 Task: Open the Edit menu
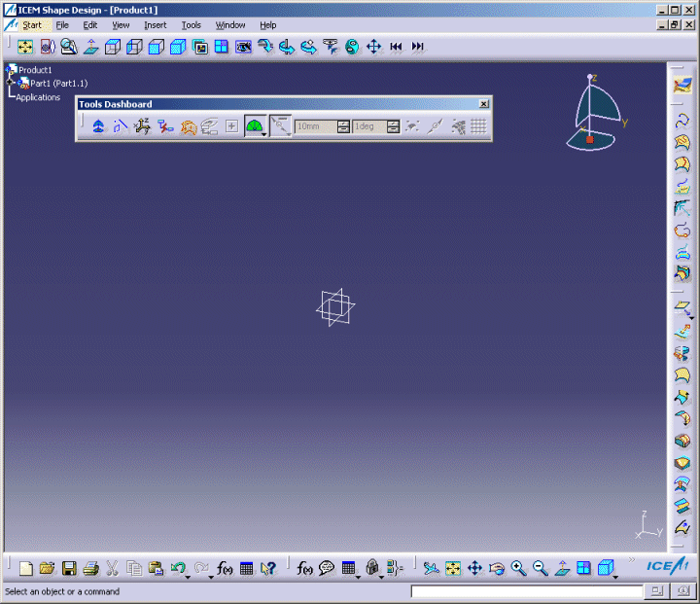point(90,25)
